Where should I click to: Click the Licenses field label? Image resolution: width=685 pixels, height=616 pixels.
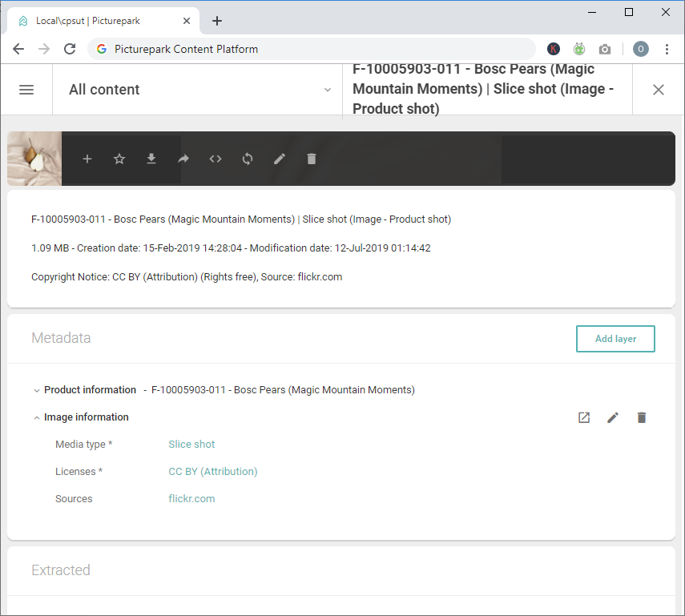pos(79,471)
